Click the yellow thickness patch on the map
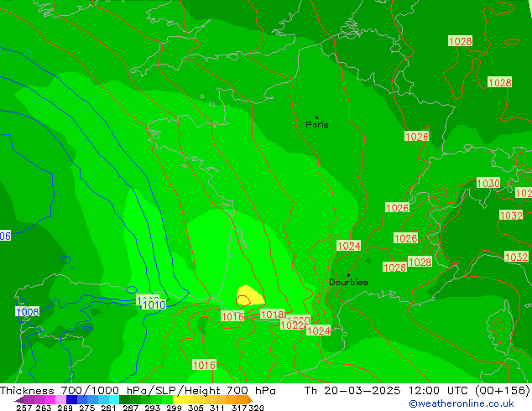This screenshot has height=411, width=532. click(x=248, y=294)
